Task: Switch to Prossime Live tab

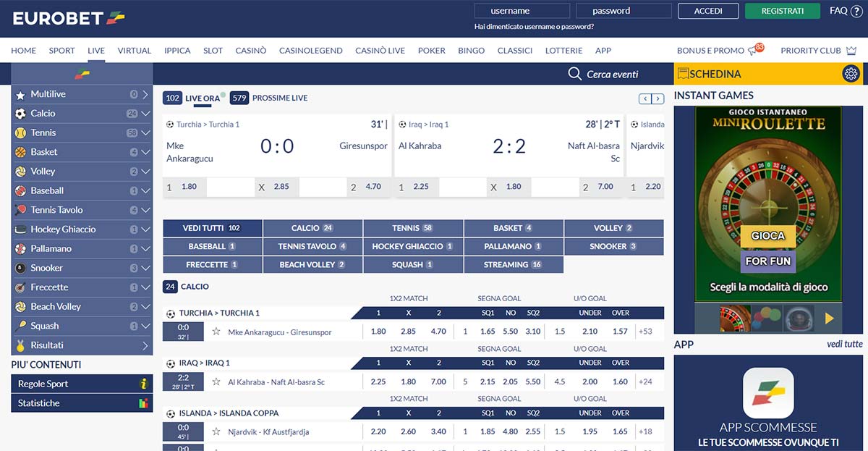Action: (279, 98)
